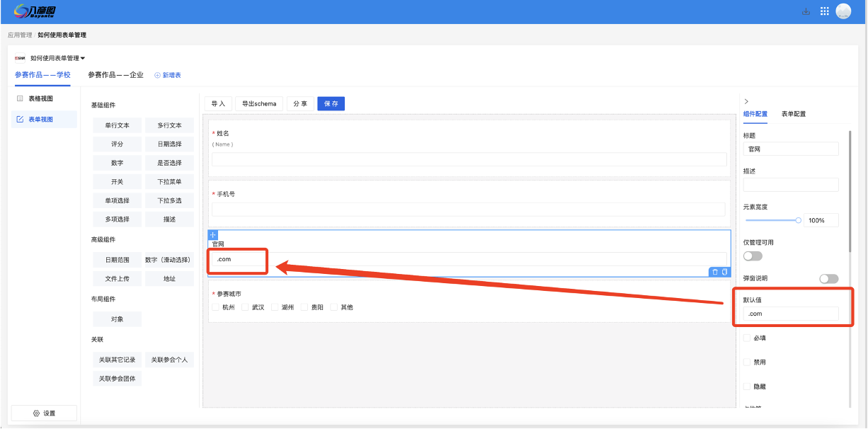868x429 pixels.
Task: Switch to 参赛作品——学校 tab
Action: tap(42, 74)
